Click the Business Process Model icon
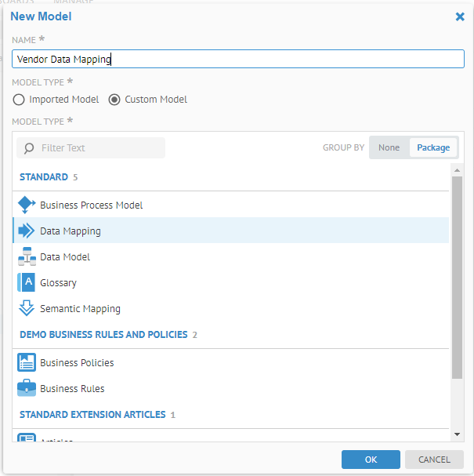 [x=27, y=205]
